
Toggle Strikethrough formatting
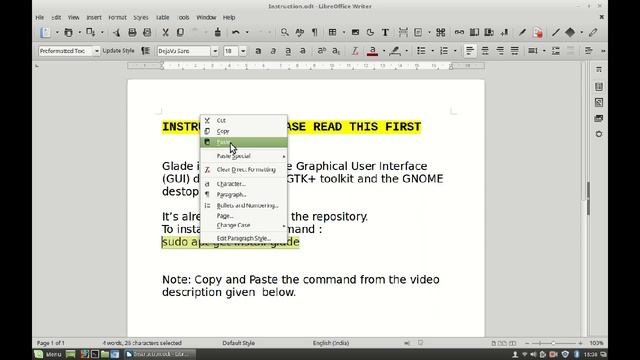click(302, 51)
